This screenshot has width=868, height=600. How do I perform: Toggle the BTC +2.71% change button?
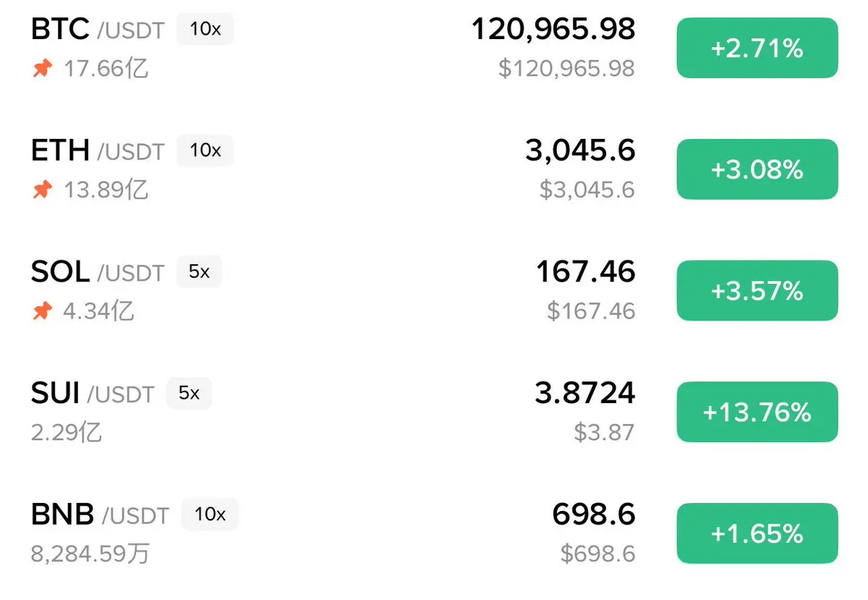(x=757, y=48)
